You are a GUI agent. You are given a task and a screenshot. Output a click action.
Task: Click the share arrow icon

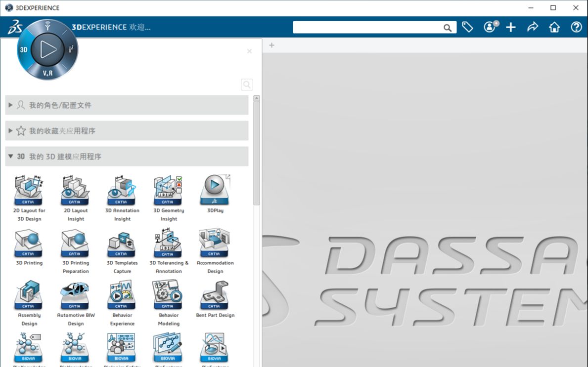point(533,27)
